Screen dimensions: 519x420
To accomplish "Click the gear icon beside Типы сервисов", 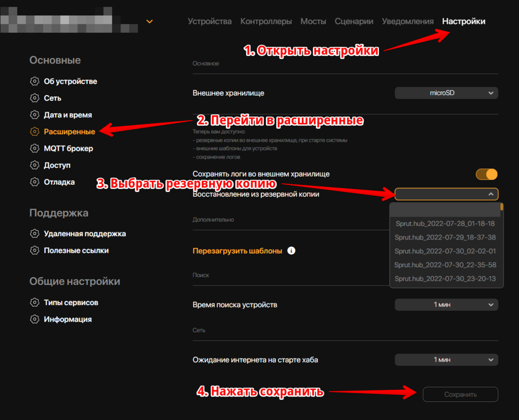I will point(35,303).
